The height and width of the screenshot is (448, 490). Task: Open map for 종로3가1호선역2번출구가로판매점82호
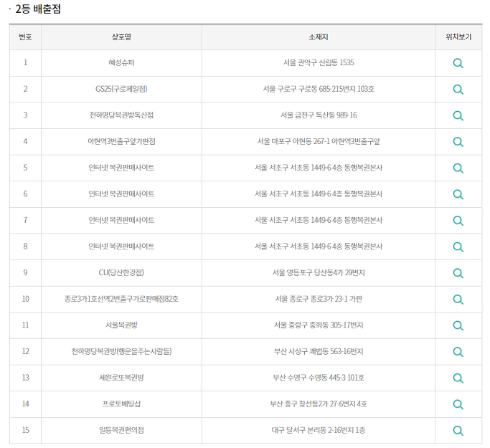(458, 299)
